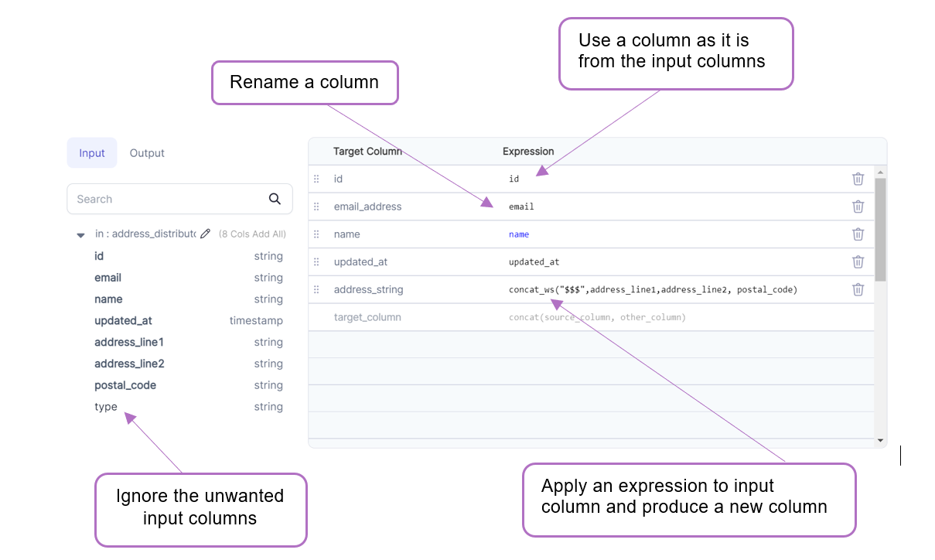Viewport: 935px width, 560px height.
Task: Collapse the address_distributor input column list
Action: pyautogui.click(x=80, y=234)
